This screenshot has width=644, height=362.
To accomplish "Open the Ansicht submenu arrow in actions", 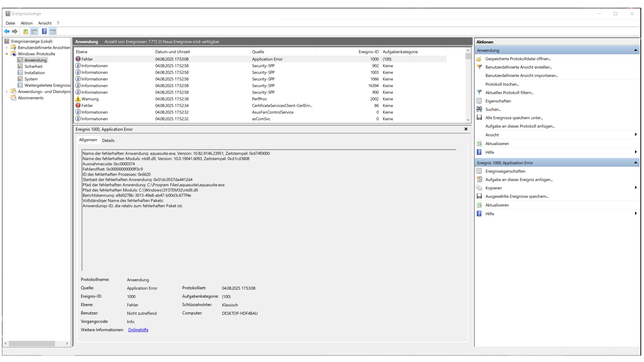I will (x=636, y=135).
